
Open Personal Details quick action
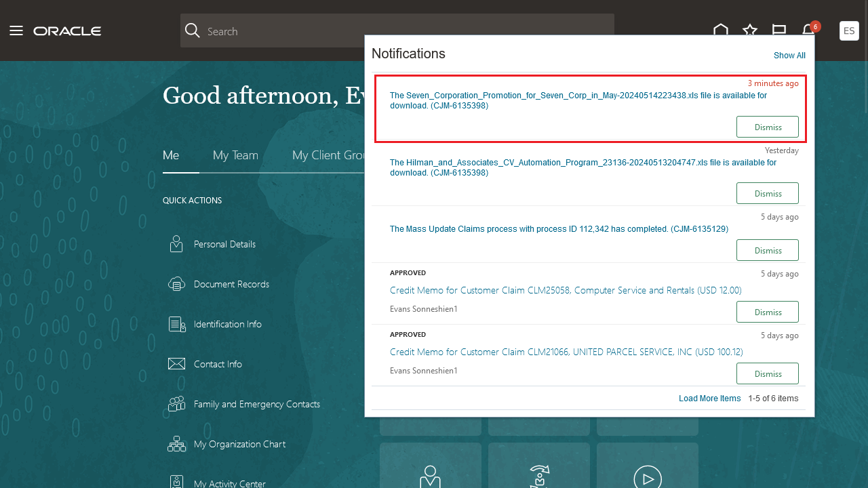pos(224,244)
